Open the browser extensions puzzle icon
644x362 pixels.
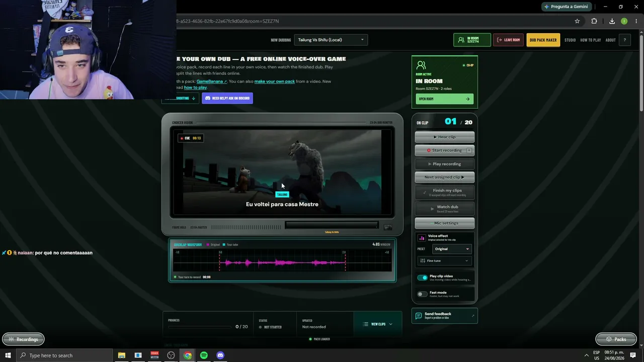594,21
